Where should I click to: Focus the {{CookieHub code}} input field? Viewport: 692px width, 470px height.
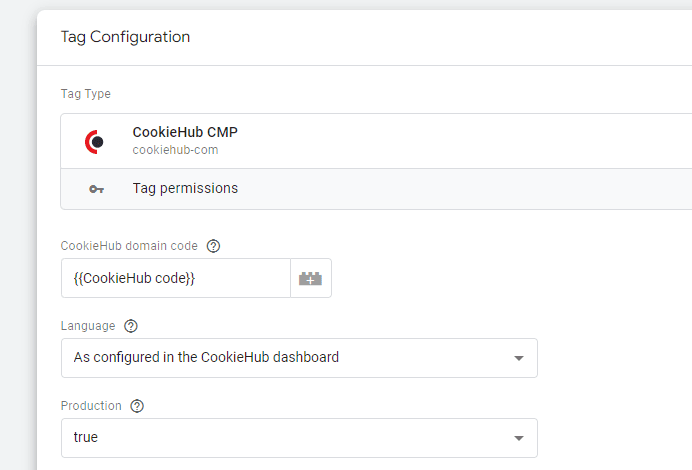pos(175,279)
